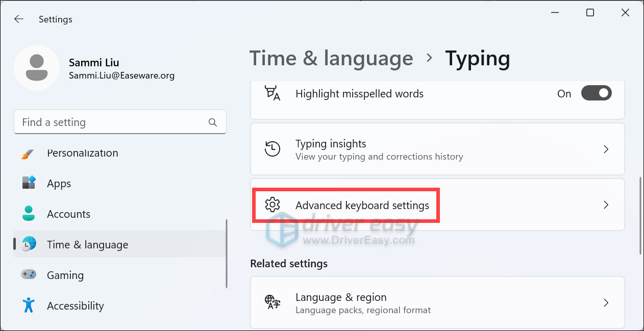Open the Gaming settings category
Viewport: 644px width, 331px height.
click(65, 275)
